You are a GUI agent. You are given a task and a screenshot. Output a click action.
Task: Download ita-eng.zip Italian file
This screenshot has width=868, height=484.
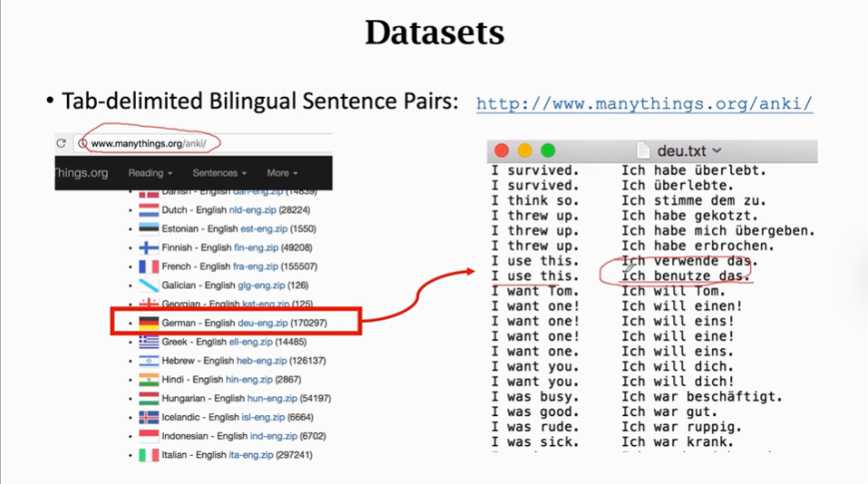(250, 455)
